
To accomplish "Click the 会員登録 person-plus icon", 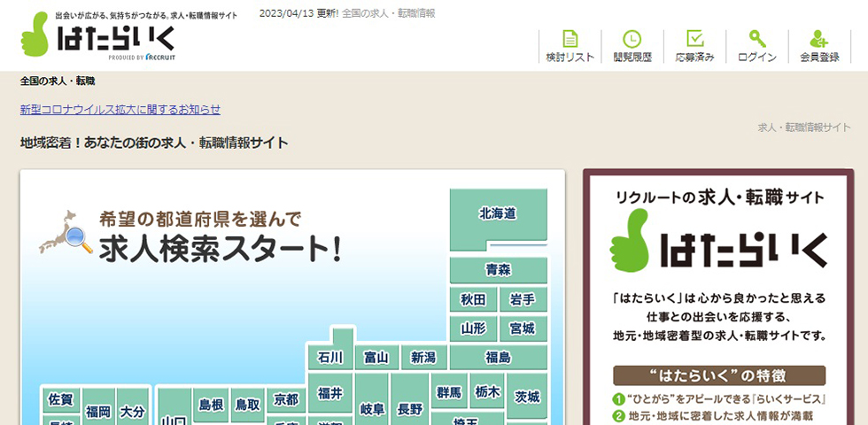I will pos(819,39).
